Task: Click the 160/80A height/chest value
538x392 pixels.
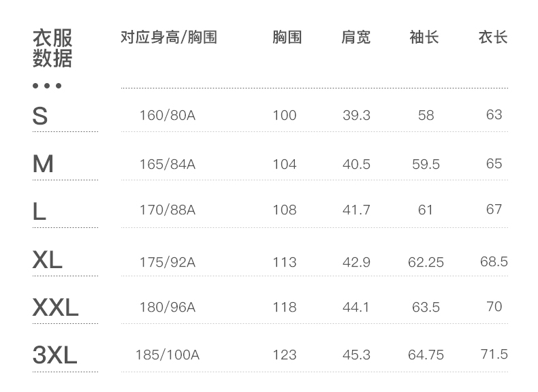Action: click(167, 115)
